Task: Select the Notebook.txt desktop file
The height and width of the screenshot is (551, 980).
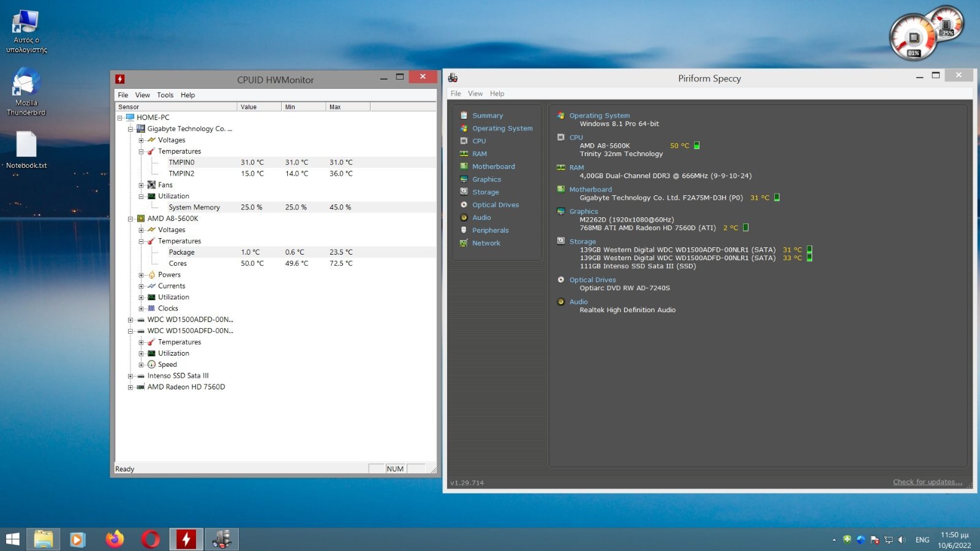Action: coord(26,151)
